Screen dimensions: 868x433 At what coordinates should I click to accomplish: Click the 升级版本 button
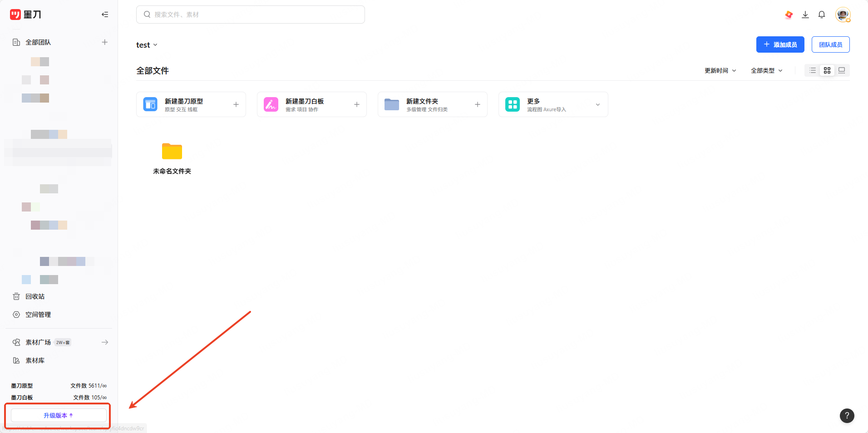[x=59, y=415]
